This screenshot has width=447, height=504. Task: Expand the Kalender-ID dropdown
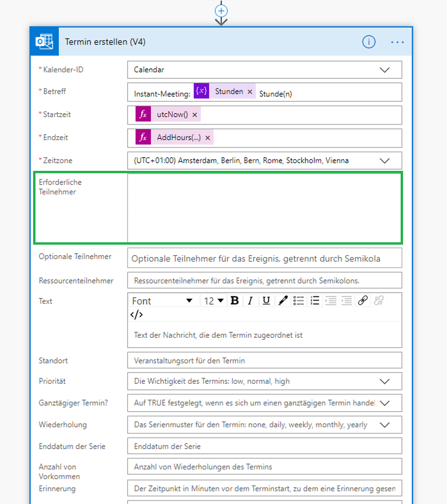tap(264, 70)
